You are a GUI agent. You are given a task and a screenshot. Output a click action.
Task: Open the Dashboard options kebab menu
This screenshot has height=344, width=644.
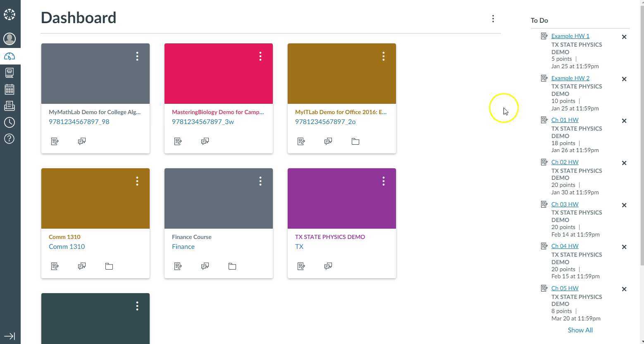pyautogui.click(x=493, y=18)
